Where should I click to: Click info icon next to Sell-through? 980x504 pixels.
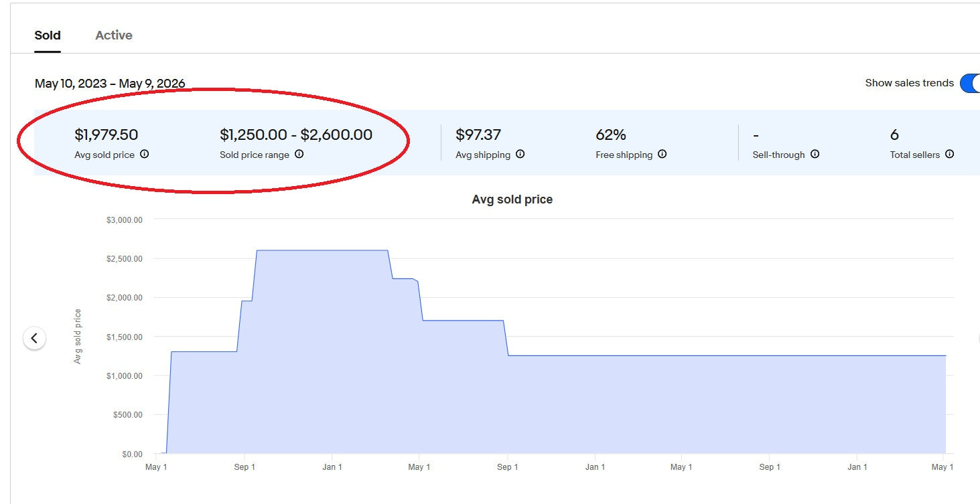815,154
